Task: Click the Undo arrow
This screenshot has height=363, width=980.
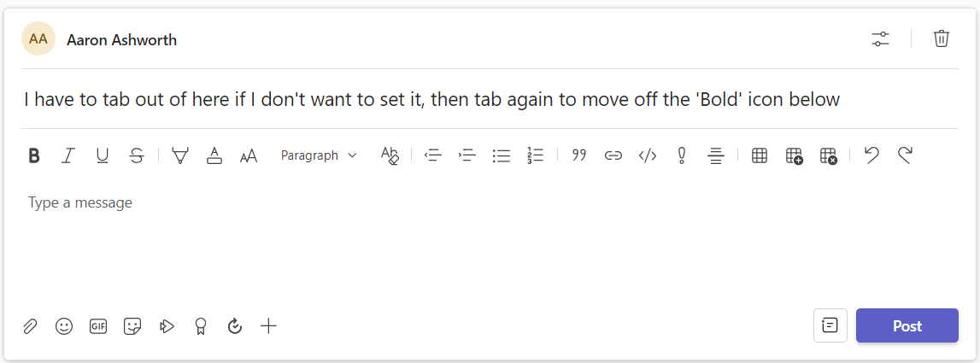Action: click(871, 155)
